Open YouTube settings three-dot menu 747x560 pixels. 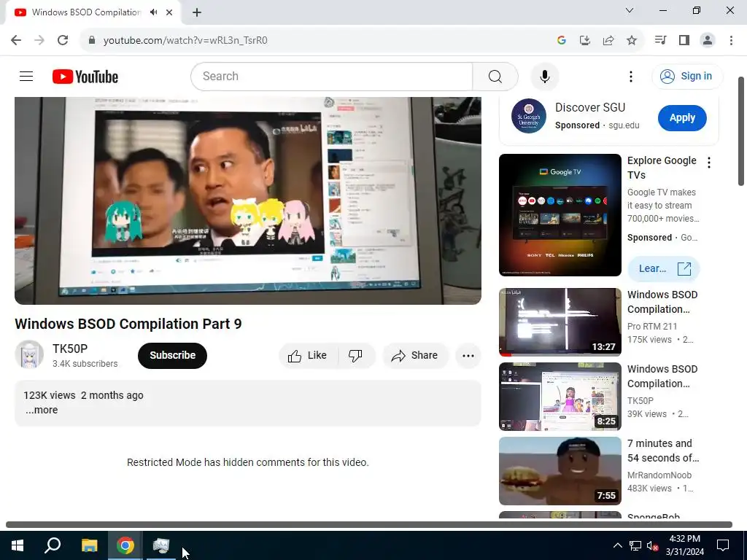tap(631, 76)
